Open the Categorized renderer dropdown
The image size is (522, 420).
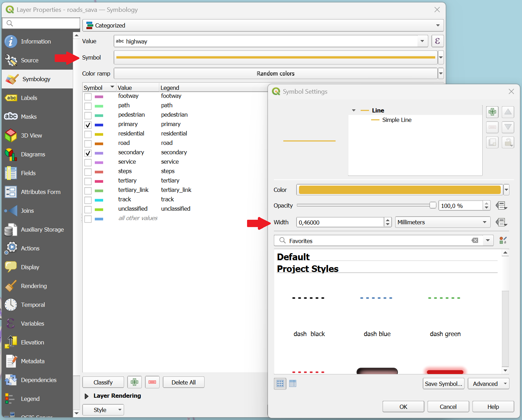pyautogui.click(x=263, y=25)
